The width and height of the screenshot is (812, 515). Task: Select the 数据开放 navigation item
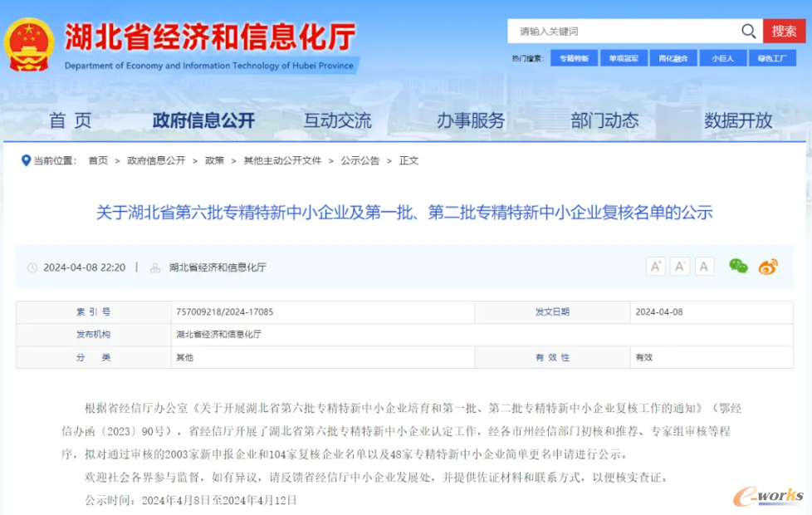(738, 120)
